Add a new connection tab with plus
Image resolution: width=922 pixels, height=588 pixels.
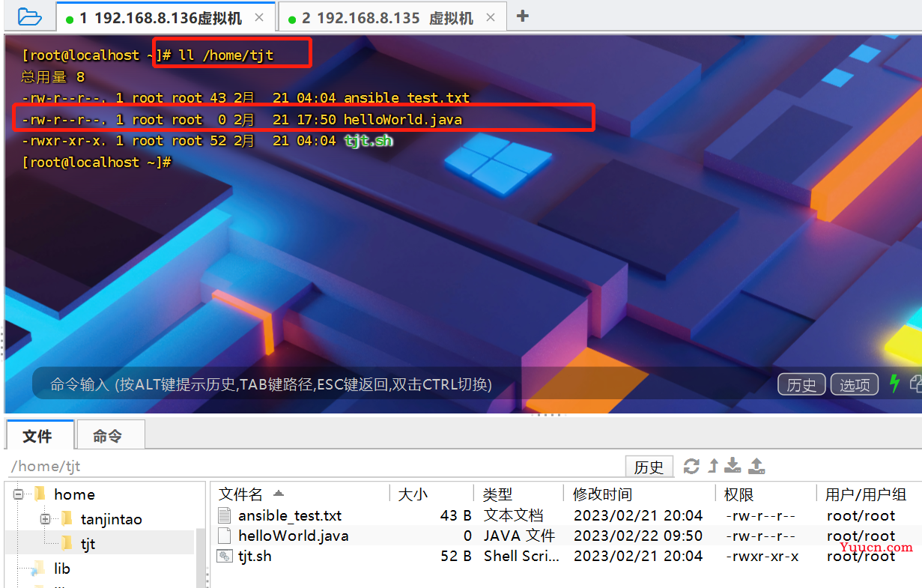tap(523, 16)
